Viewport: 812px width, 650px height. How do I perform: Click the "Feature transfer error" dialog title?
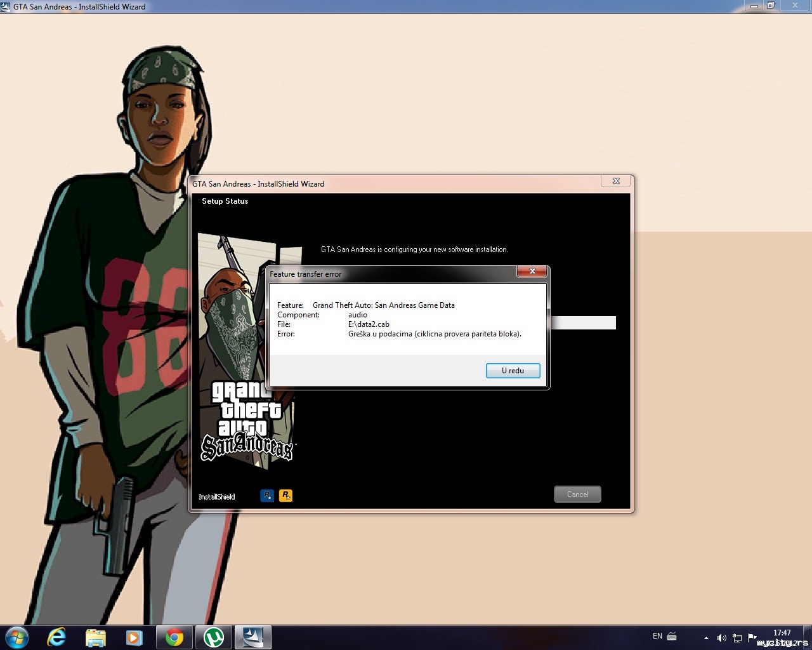pos(306,274)
